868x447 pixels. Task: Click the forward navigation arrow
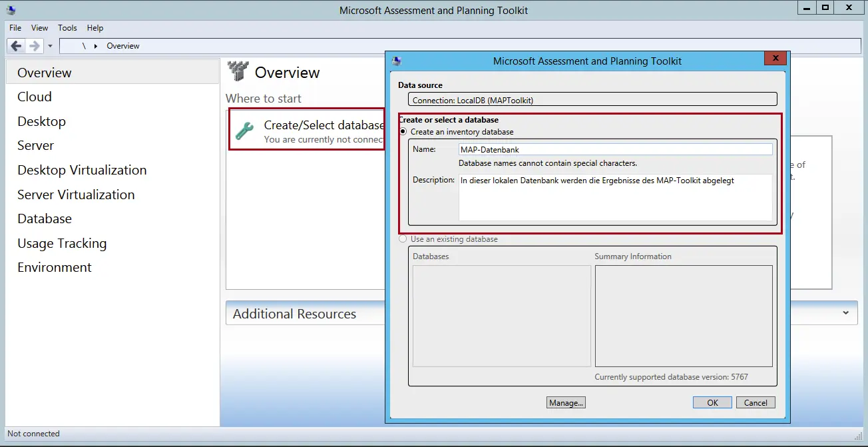34,46
